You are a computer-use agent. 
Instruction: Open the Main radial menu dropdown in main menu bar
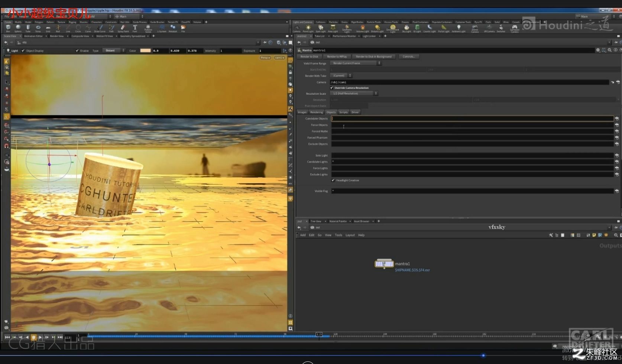[x=129, y=16]
